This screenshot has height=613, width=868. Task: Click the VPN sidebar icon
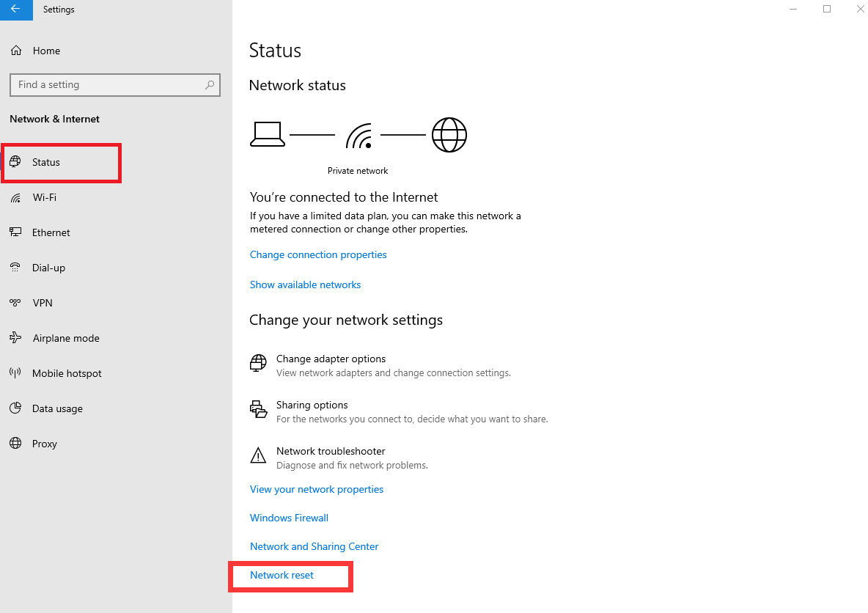pos(15,303)
